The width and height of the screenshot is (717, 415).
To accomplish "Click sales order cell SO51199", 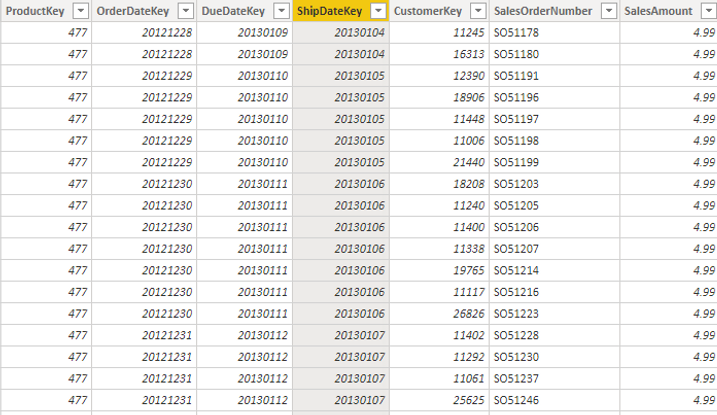I will [554, 162].
